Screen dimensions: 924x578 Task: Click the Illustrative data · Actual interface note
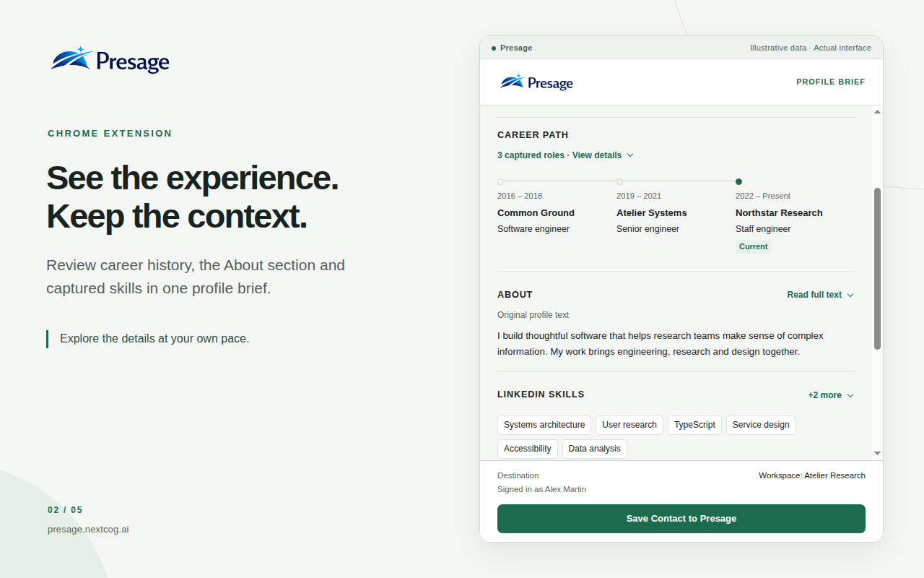811,48
